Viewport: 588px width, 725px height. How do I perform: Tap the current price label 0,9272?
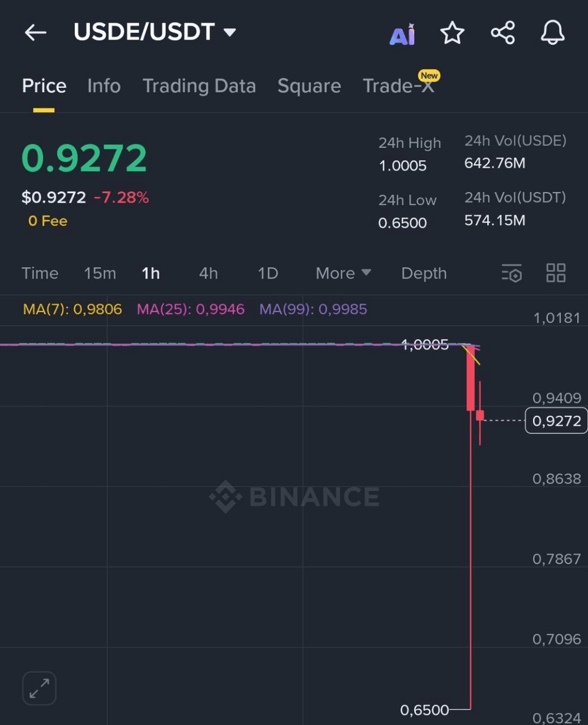556,421
